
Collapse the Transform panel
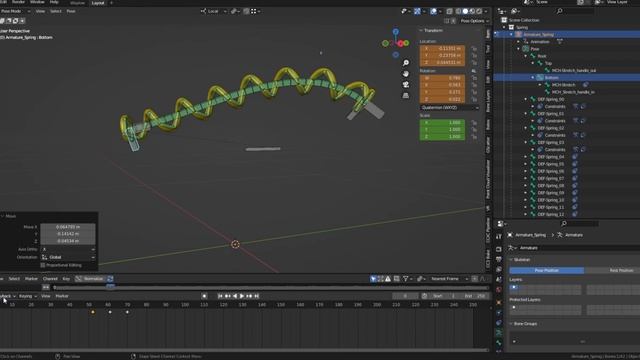pos(421,30)
